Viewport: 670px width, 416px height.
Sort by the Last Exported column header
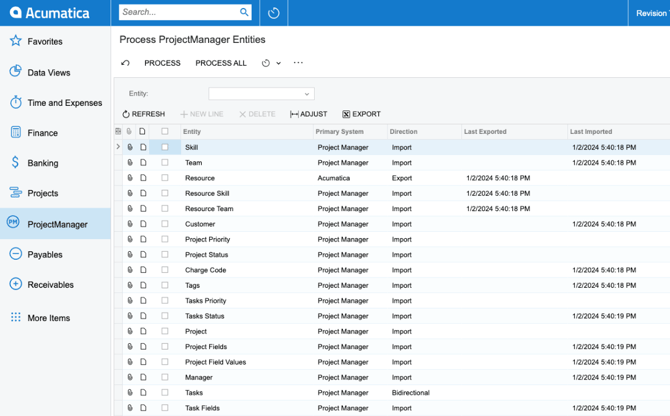point(514,132)
